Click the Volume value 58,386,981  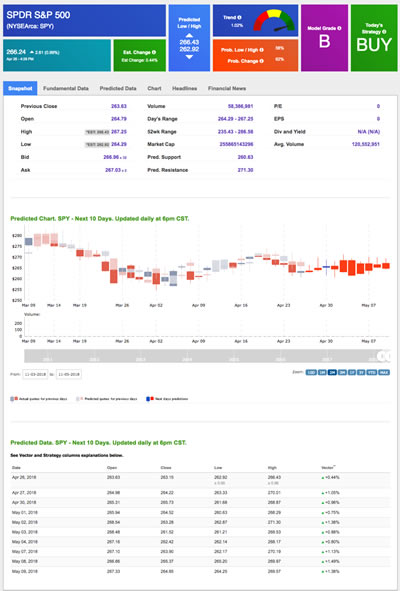tap(241, 106)
